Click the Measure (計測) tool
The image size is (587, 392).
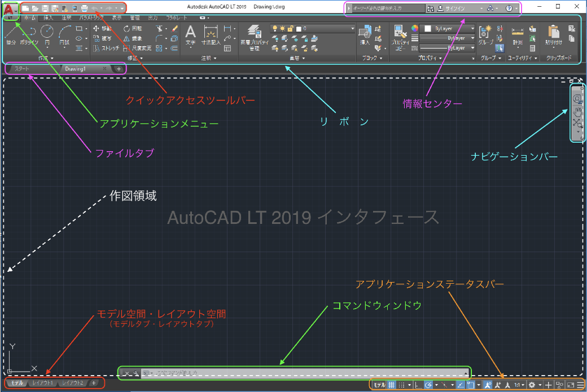[x=518, y=36]
